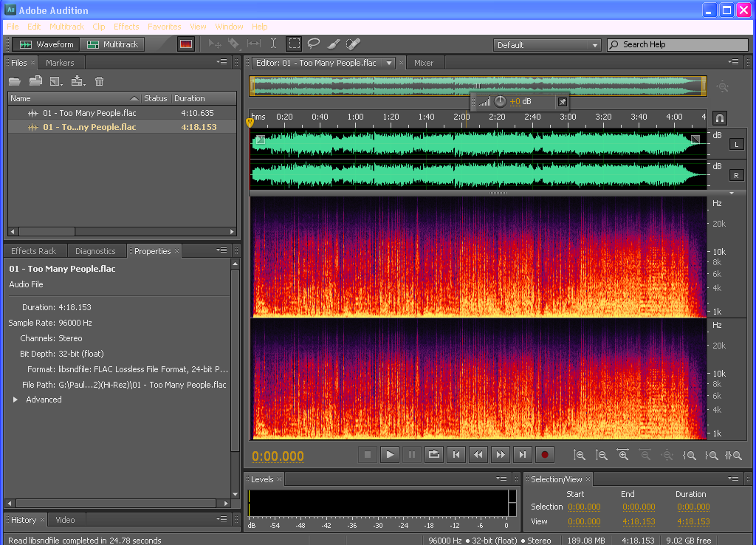Switch to Multitrack editor mode
The width and height of the screenshot is (756, 545).
pyautogui.click(x=113, y=44)
